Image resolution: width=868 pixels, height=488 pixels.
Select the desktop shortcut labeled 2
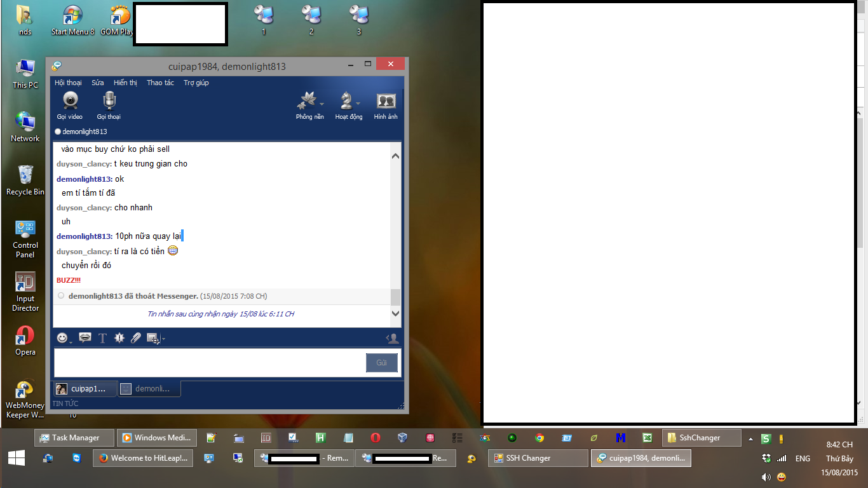(x=311, y=20)
